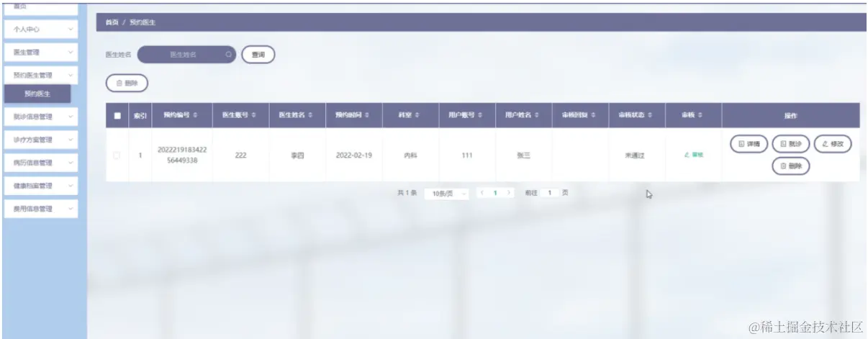
Task: Open 详情 for the 李四 appointment row
Action: (x=749, y=144)
